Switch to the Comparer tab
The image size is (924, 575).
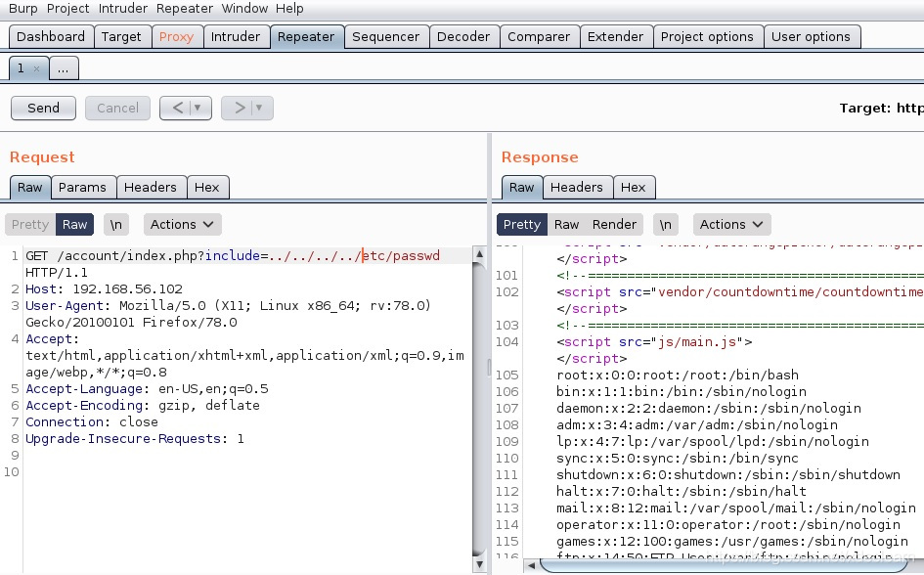pos(539,36)
